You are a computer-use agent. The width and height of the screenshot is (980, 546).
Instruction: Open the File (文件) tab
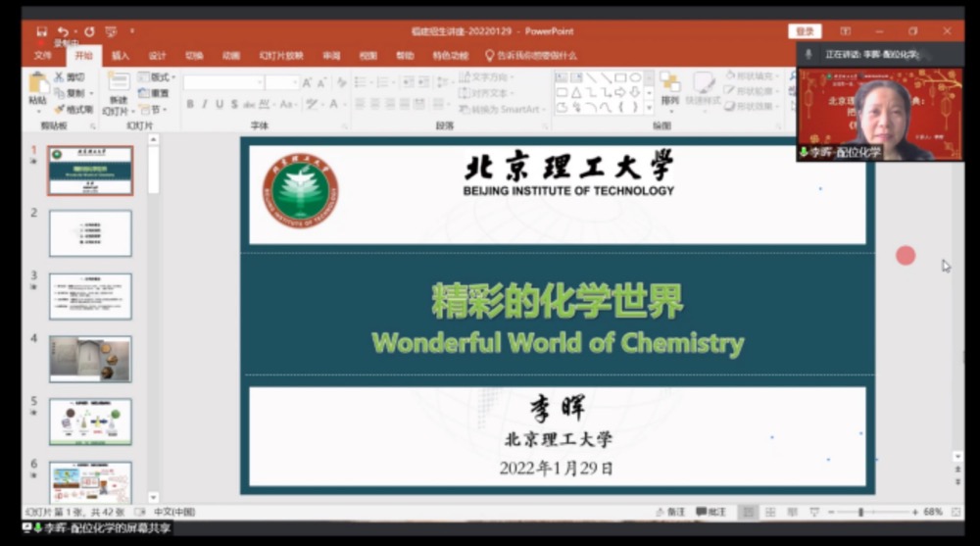42,56
